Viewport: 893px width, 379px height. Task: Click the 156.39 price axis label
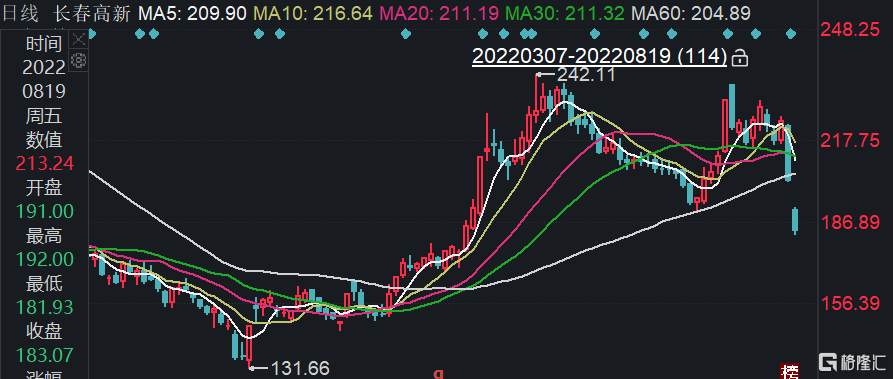tap(849, 304)
